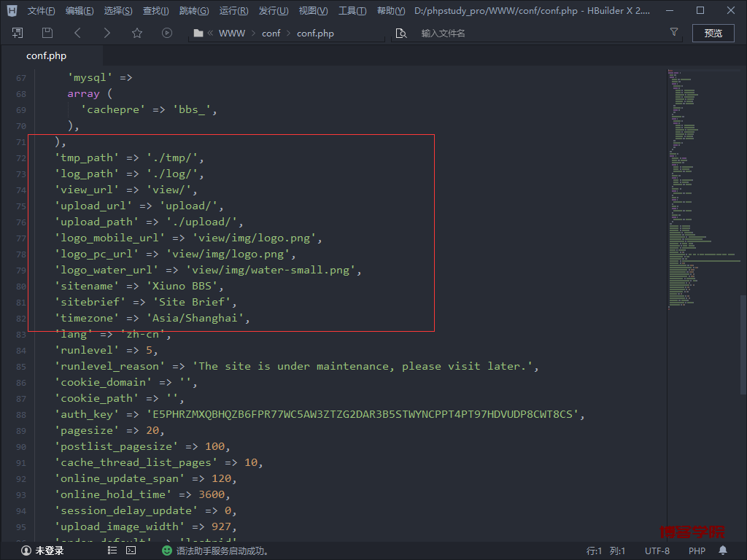Click the runlevel_reason message string
This screenshot has width=747, height=560.
[x=362, y=366]
